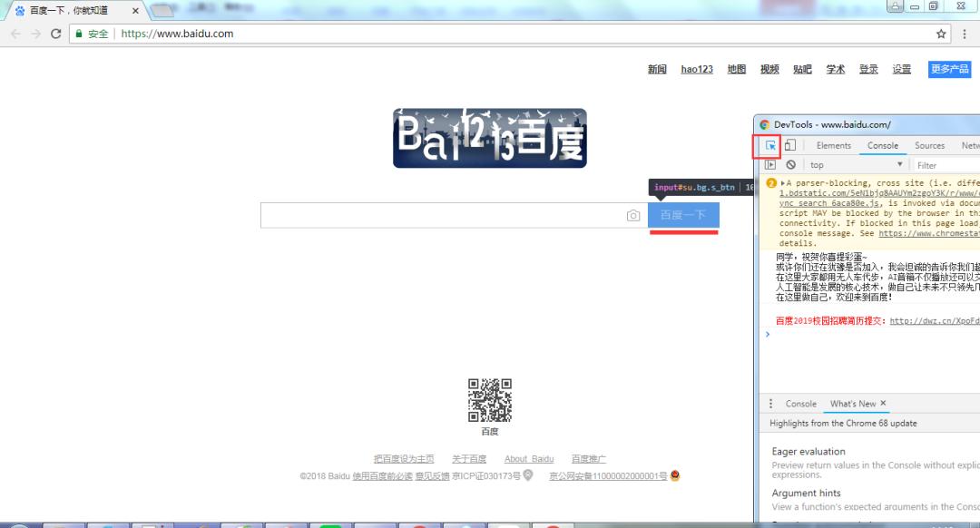Bookmark the page with the star icon
980x528 pixels.
coord(942,32)
